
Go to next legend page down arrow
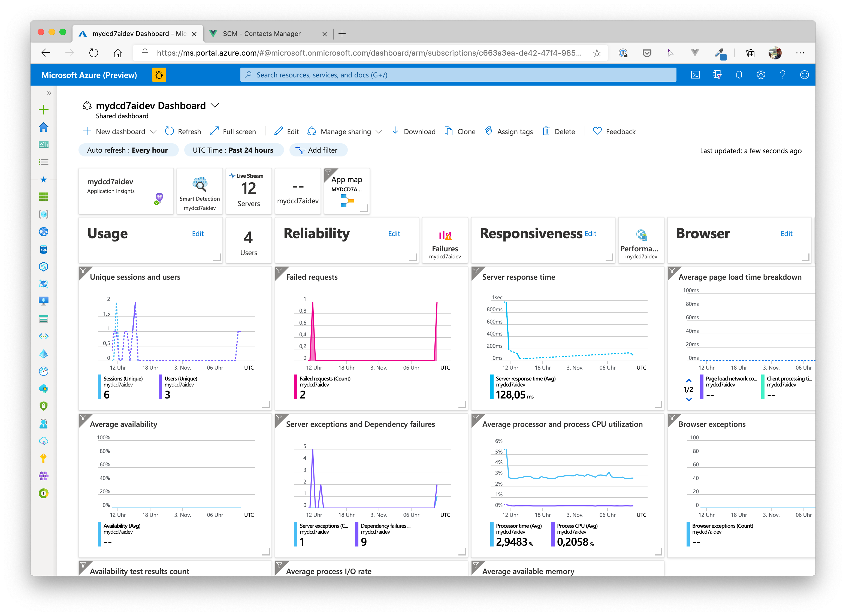(688, 399)
